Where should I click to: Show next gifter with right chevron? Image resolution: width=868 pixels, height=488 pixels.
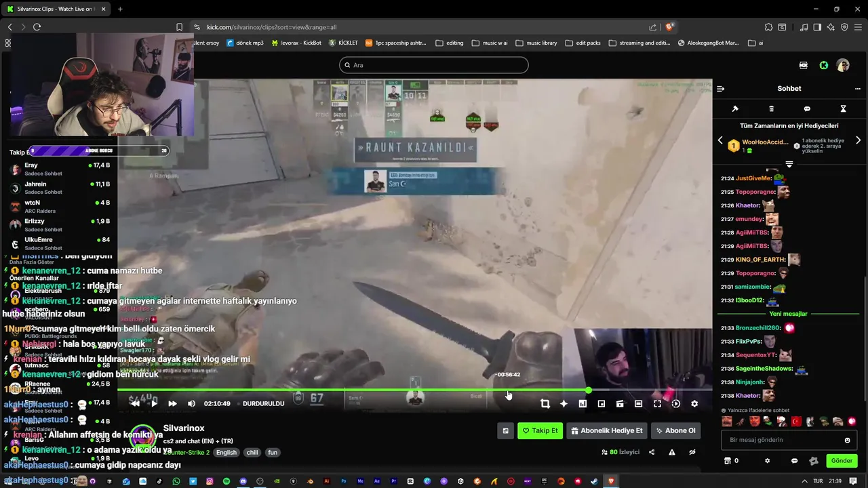click(x=858, y=140)
